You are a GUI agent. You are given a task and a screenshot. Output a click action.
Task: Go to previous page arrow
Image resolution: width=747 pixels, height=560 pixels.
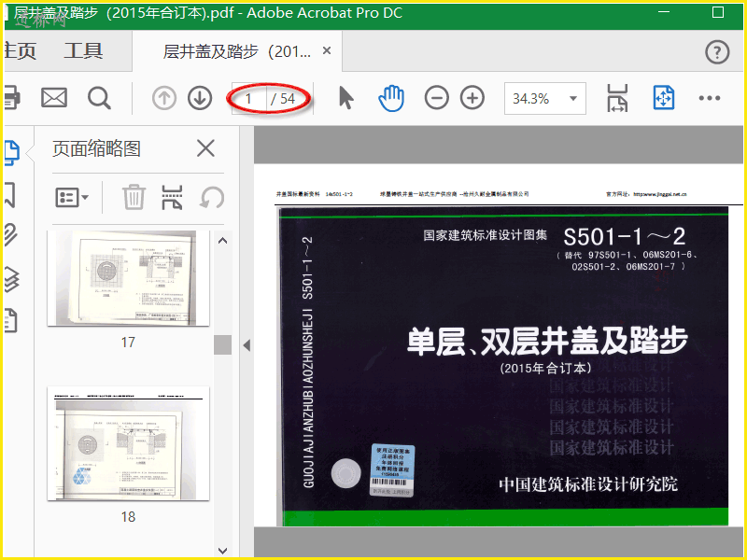point(164,99)
